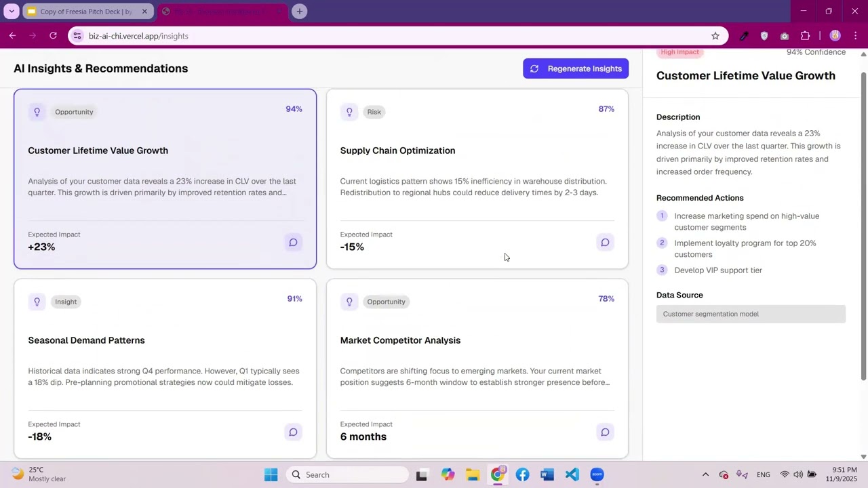Open File Explorer from the taskbar
Viewport: 868px width, 488px height.
pos(473,474)
